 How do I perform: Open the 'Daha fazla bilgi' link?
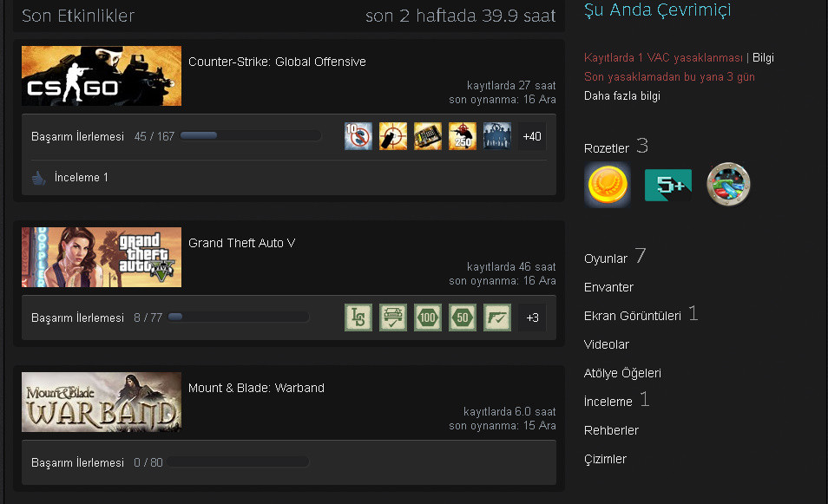tap(622, 95)
